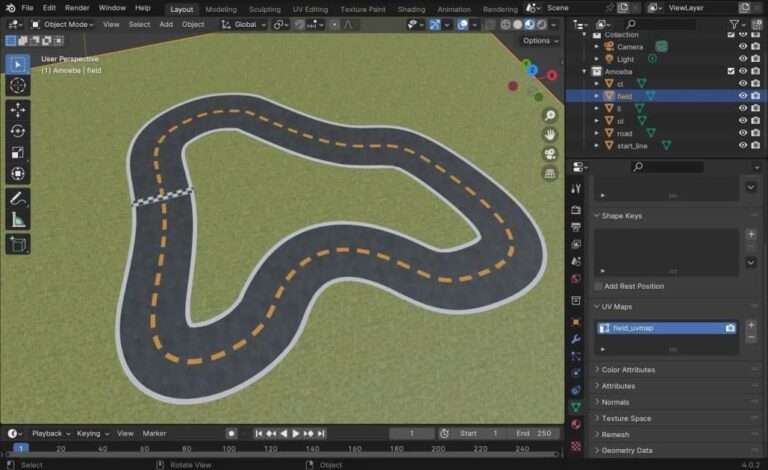
Task: Open the Render menu
Action: 77,7
